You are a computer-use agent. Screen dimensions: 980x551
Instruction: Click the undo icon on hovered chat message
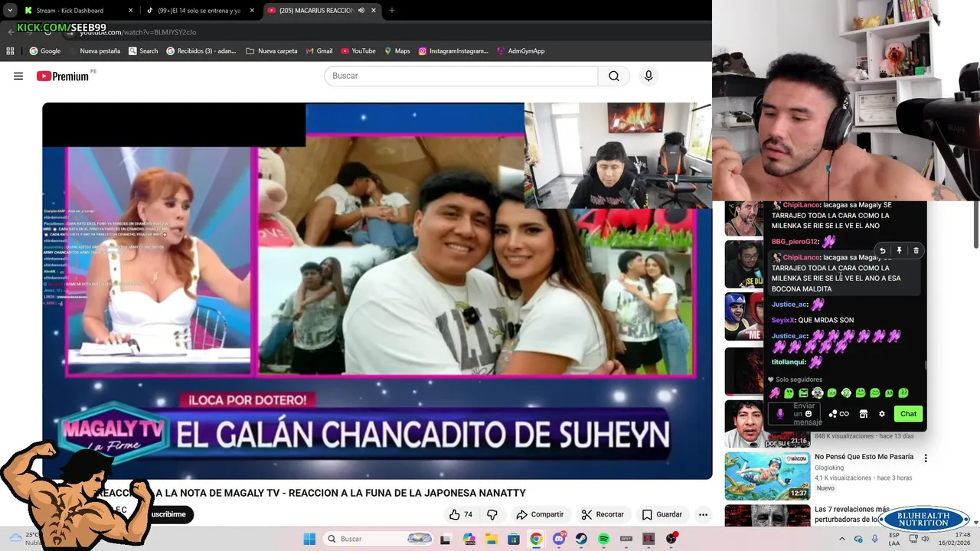coord(882,251)
